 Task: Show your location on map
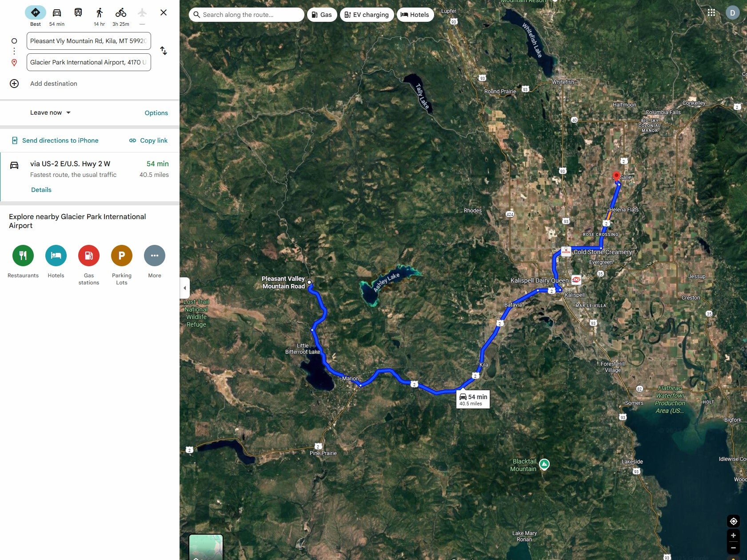733,521
